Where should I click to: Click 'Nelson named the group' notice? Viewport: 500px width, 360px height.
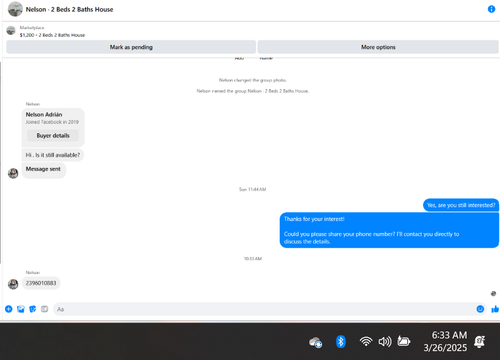point(253,91)
